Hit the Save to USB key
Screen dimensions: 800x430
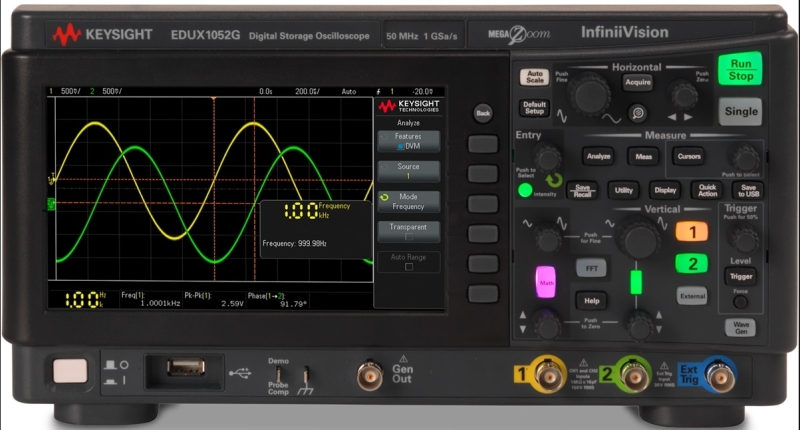tap(748, 190)
